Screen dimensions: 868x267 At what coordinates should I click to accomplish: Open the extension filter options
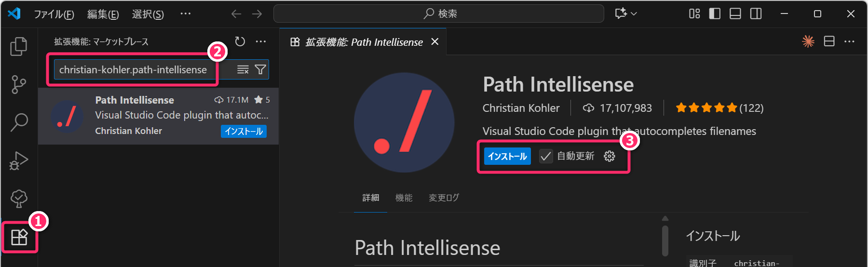pos(260,70)
